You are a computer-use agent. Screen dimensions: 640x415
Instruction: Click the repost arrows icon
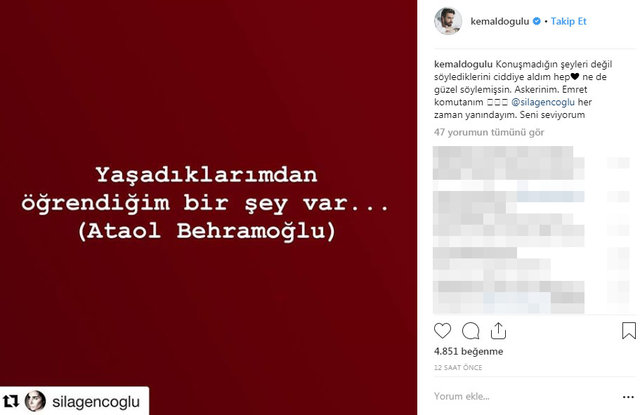(11, 401)
